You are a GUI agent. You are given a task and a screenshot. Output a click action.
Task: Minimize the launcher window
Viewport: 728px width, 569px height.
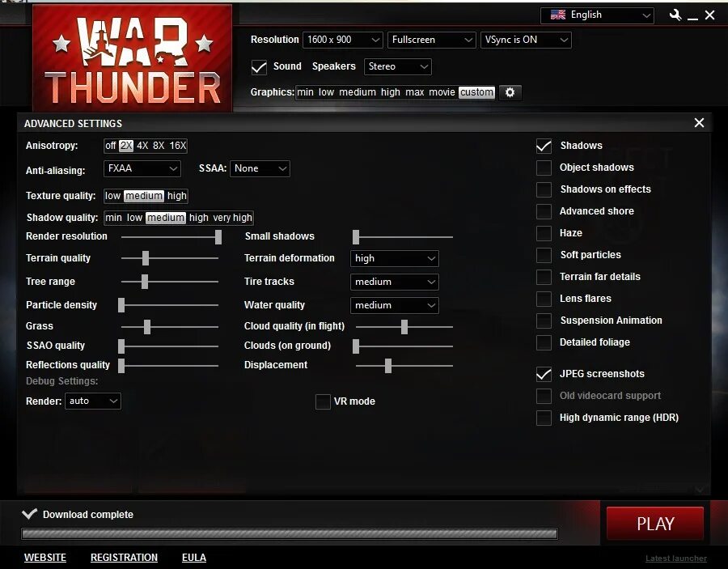coord(692,18)
